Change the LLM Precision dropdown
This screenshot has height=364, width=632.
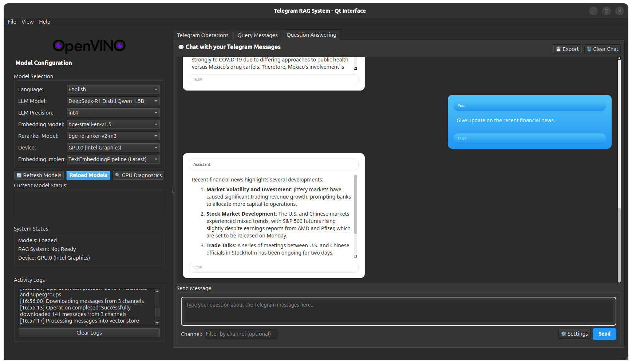tap(113, 113)
